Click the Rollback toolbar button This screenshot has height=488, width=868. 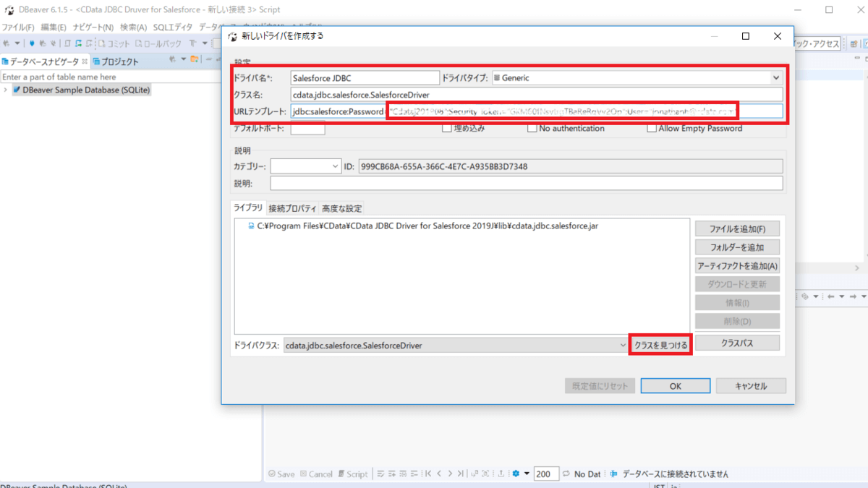pyautogui.click(x=157, y=43)
